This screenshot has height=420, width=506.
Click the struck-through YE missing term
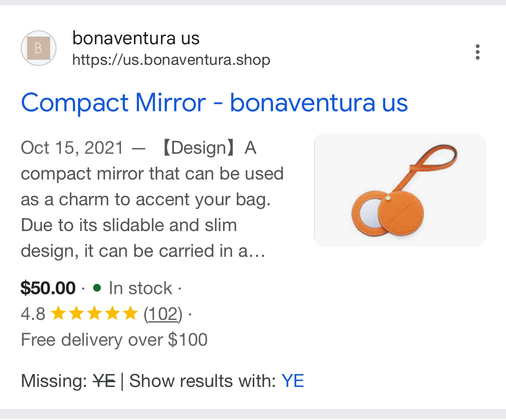(104, 381)
